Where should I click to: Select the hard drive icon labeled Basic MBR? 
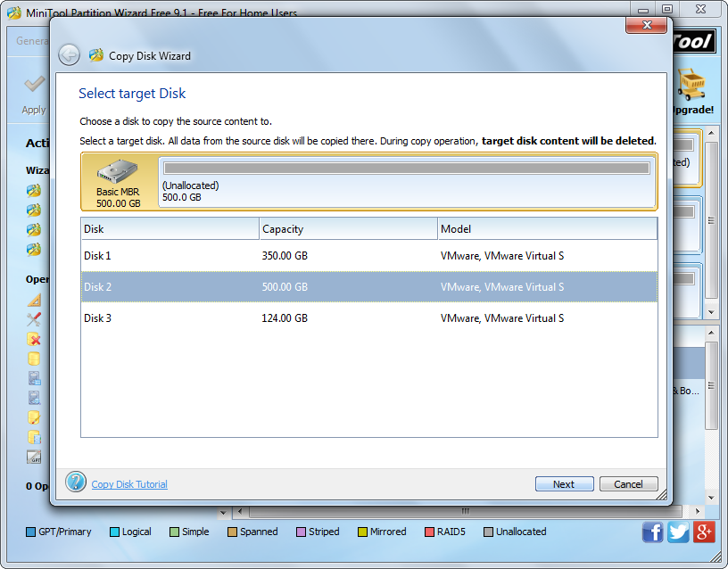pos(118,171)
